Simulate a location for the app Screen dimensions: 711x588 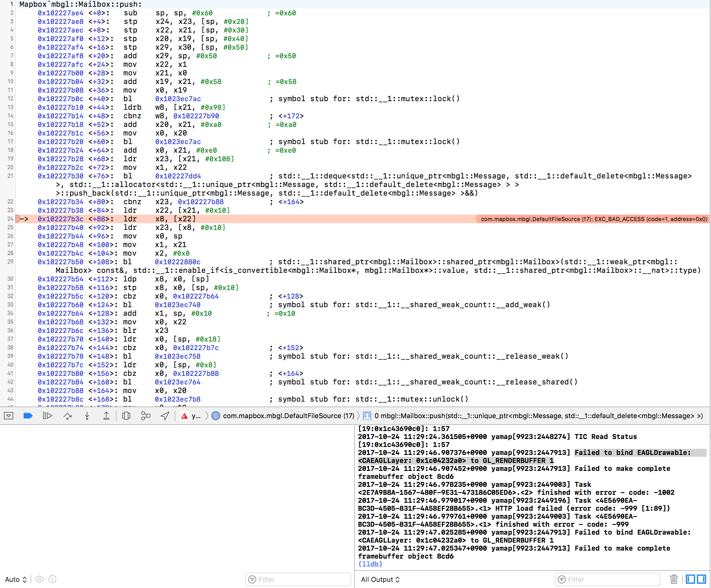point(165,416)
